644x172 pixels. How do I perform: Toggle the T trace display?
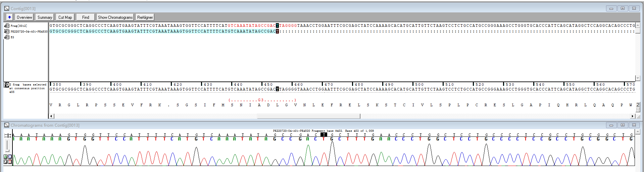click(x=10, y=162)
